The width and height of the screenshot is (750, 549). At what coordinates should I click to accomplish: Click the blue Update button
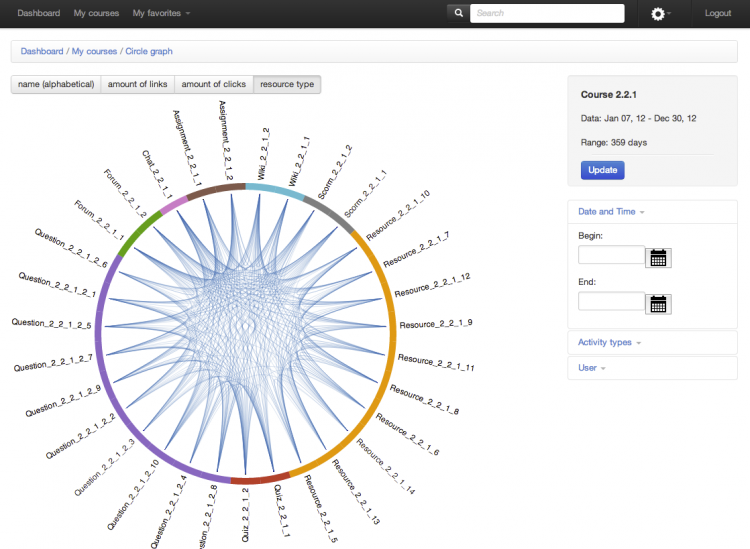602,170
